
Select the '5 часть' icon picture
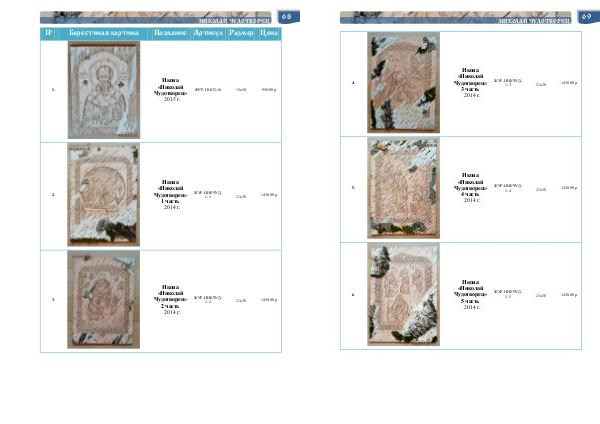point(402,294)
